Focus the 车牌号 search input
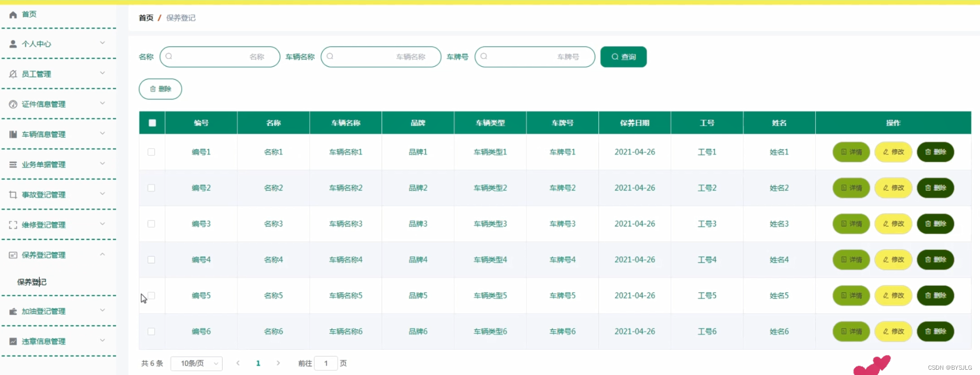The image size is (980, 375). tap(535, 57)
